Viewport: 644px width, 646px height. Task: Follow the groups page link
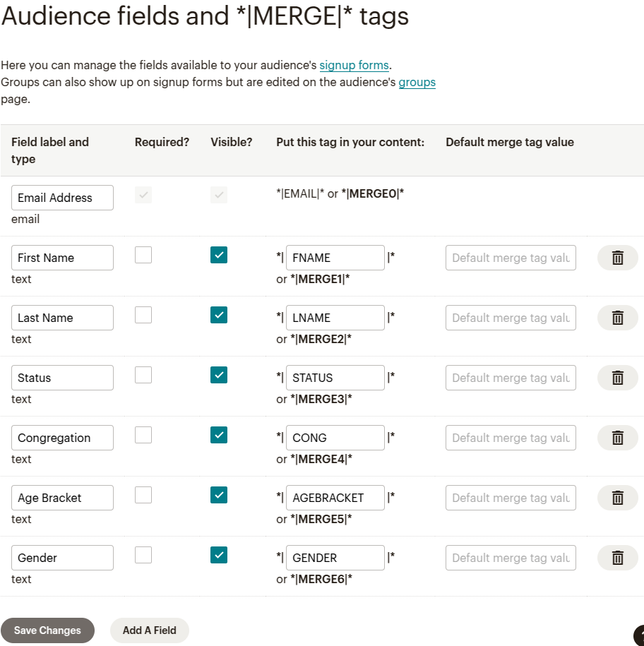tap(417, 82)
